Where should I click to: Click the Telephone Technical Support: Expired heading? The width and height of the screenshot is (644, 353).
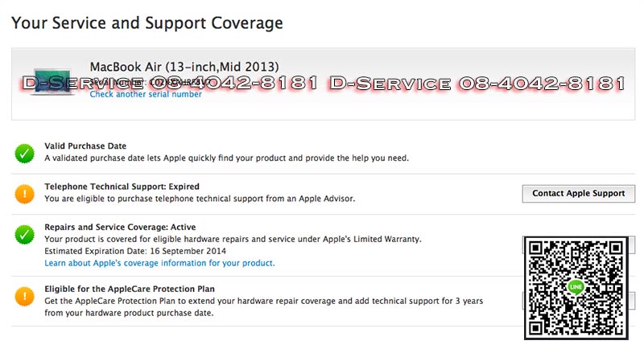(122, 187)
